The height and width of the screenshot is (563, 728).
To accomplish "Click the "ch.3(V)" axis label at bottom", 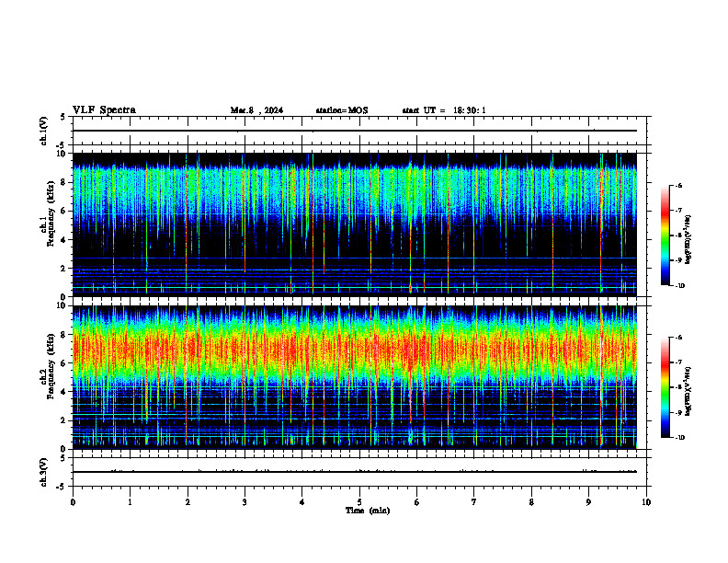I will coord(43,472).
